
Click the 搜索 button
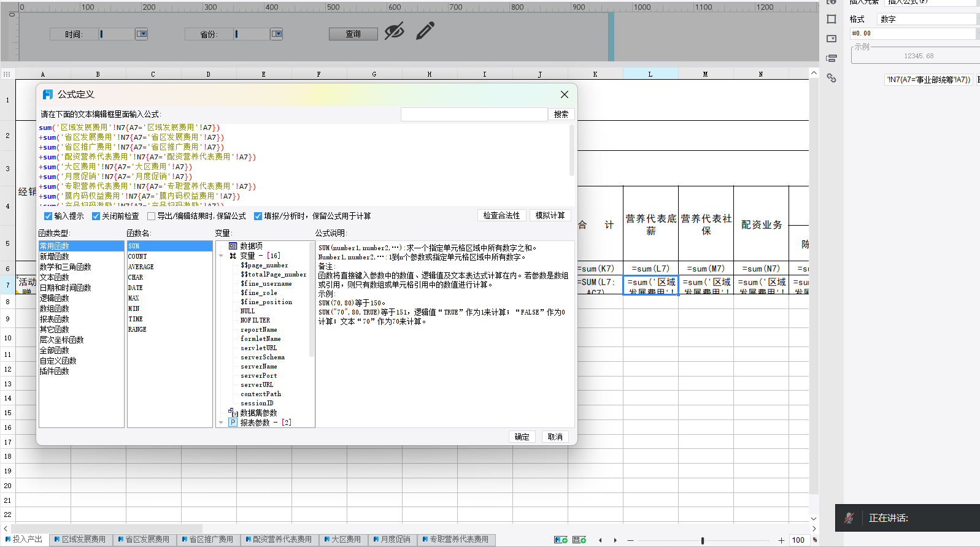coord(561,114)
